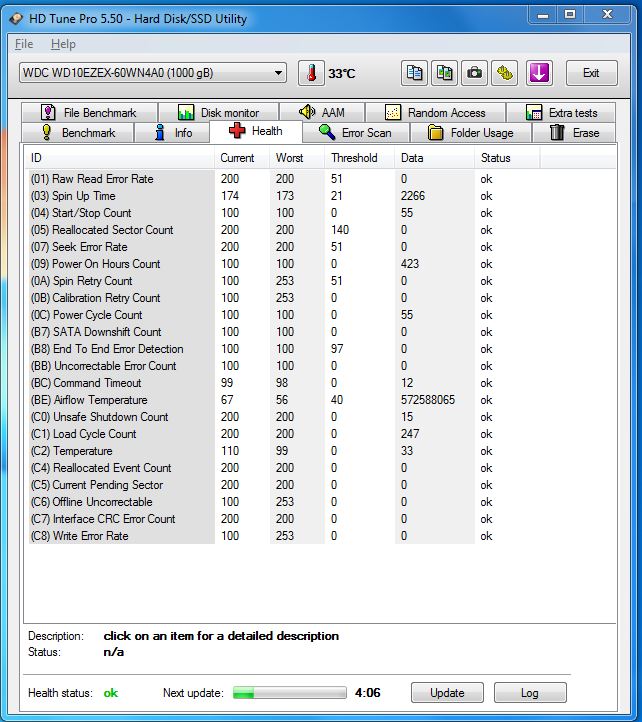Click the 33°C temperature reading

pos(341,74)
